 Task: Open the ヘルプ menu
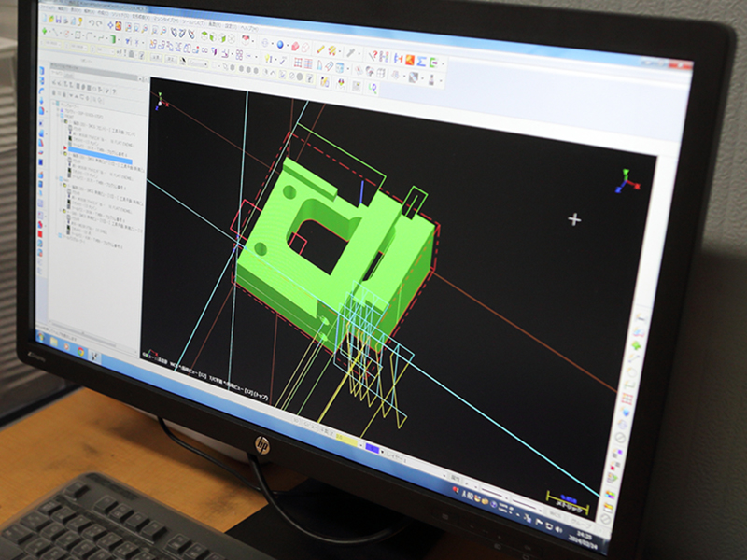[x=249, y=29]
